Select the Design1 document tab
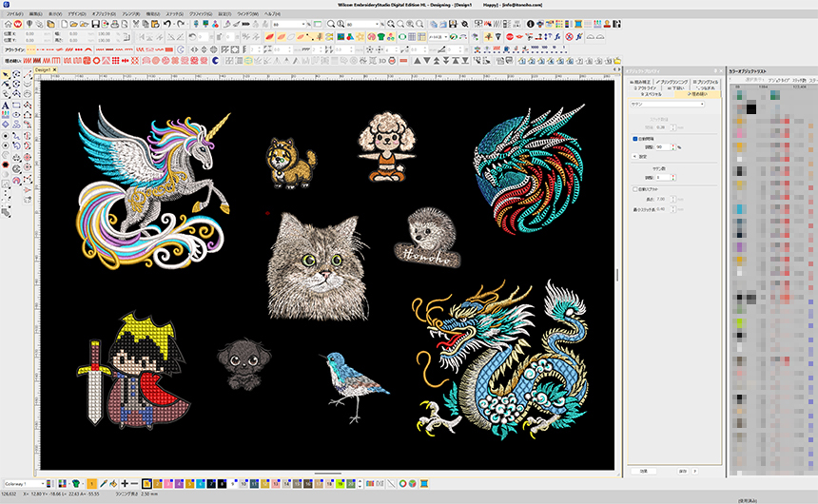The image size is (818, 504). coord(44,70)
